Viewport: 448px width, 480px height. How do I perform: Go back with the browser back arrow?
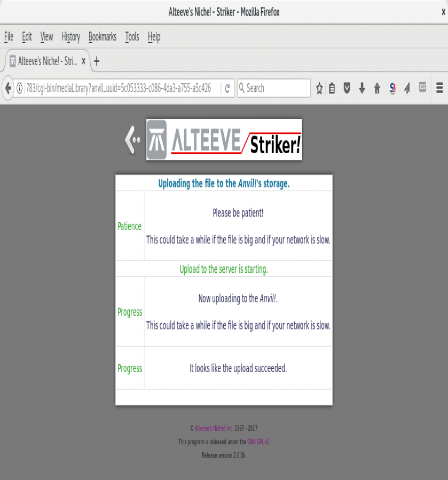[x=7, y=88]
